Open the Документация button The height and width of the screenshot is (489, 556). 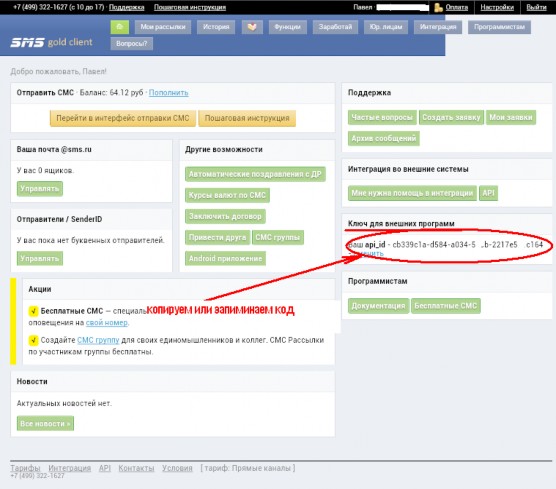(378, 306)
